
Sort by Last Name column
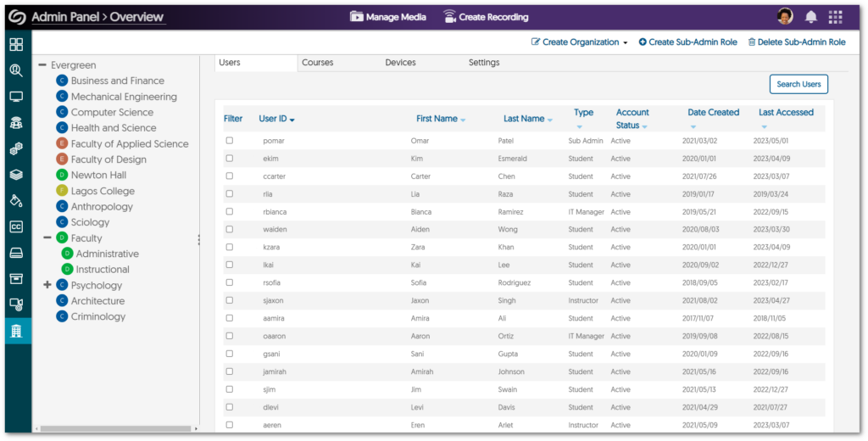[528, 119]
